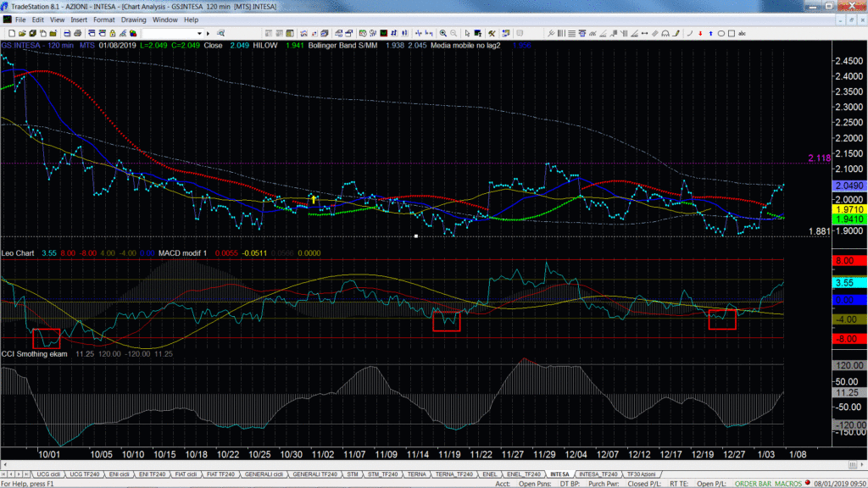Click the horizontal scrollbar left arrow
This screenshot has height=488, width=868.
tap(4, 465)
